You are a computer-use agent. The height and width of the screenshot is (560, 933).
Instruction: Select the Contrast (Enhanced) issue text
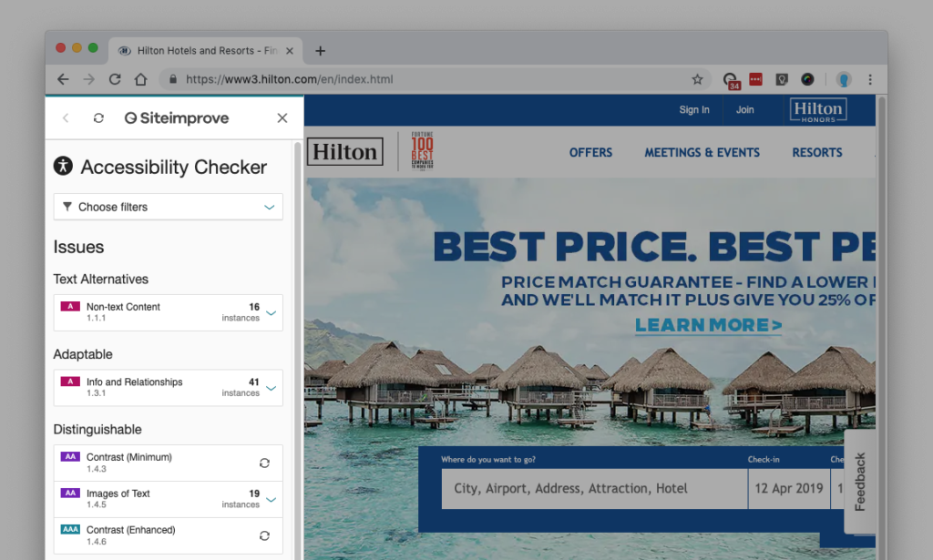coord(131,530)
